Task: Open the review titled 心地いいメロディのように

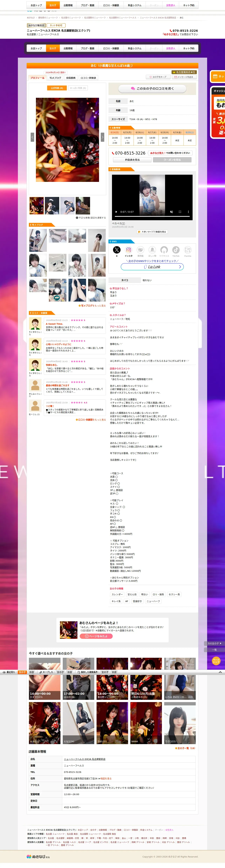Action: (59, 345)
